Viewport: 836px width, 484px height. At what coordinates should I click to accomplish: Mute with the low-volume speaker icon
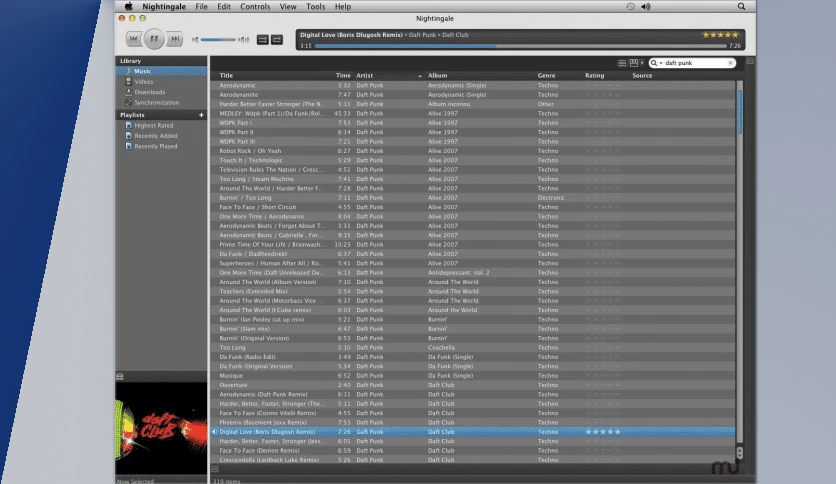(x=195, y=39)
